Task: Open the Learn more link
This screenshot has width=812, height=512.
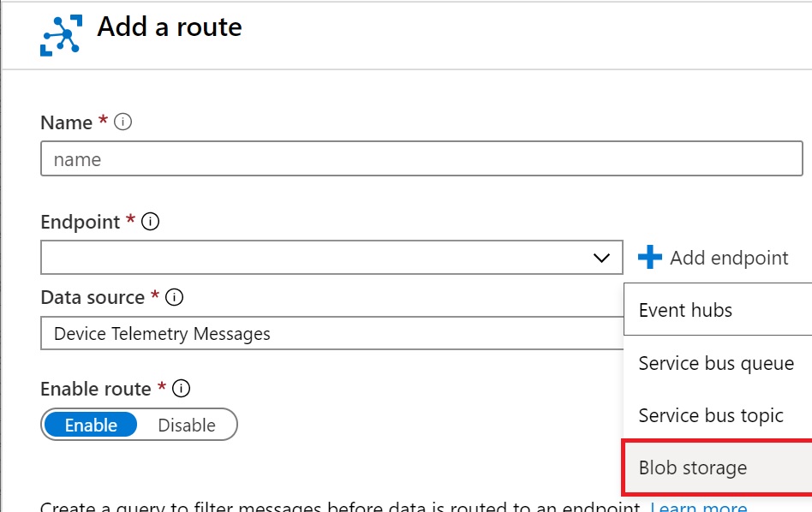Action: [x=699, y=506]
